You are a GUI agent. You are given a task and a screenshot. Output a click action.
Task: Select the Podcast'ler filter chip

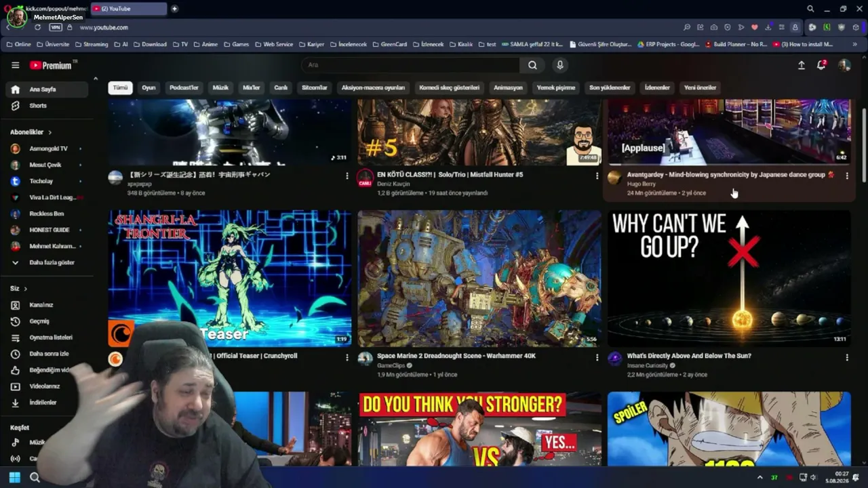coord(184,87)
